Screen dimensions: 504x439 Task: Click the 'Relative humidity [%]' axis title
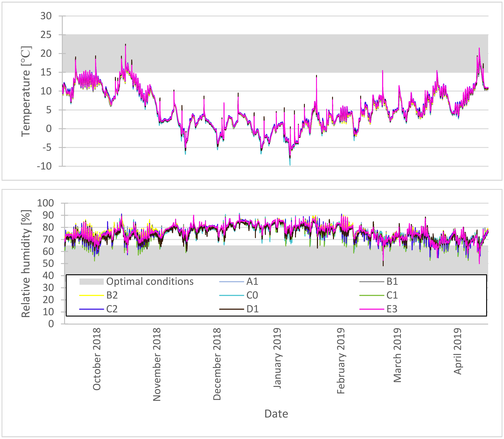(x=26, y=264)
